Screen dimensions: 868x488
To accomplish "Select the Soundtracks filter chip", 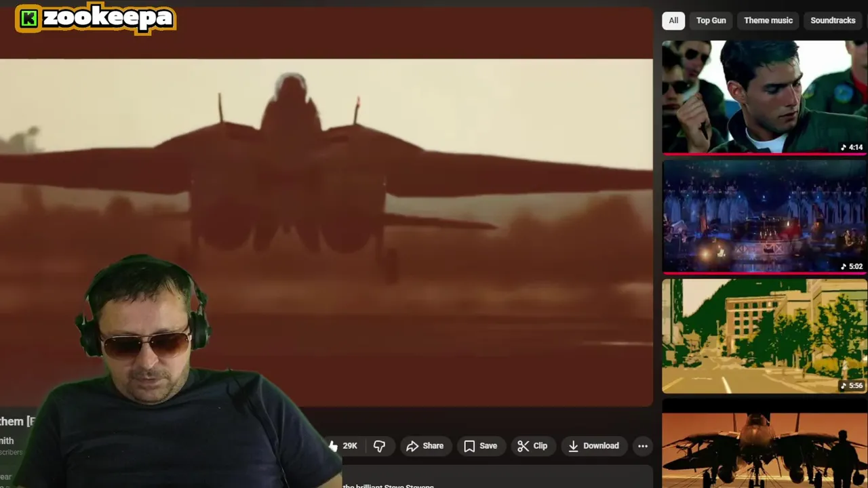I will [x=833, y=20].
